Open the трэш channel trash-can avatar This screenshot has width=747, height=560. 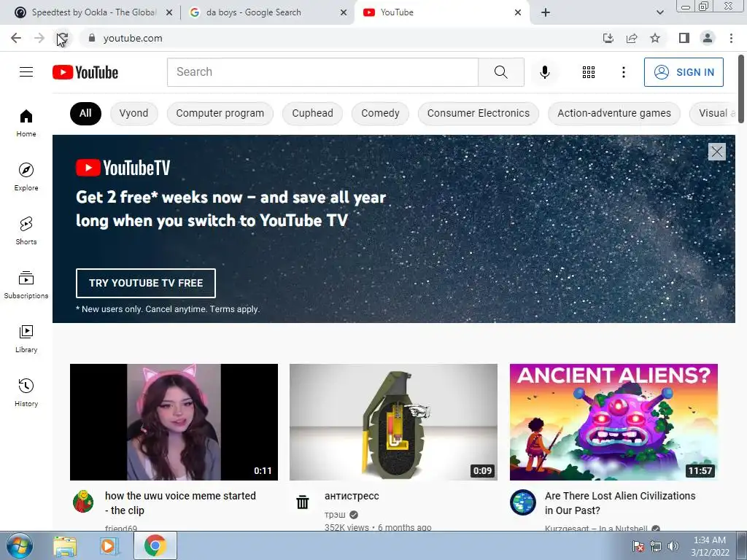pyautogui.click(x=303, y=502)
